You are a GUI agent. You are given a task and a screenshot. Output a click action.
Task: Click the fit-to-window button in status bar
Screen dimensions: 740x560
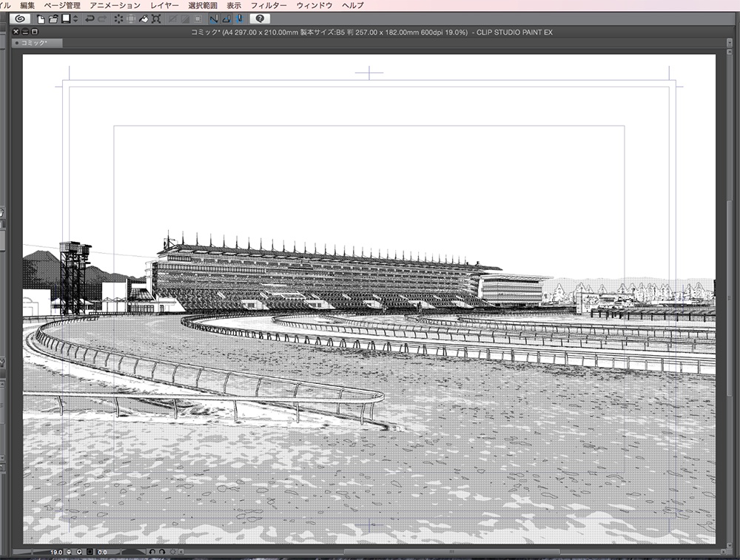pos(89,553)
